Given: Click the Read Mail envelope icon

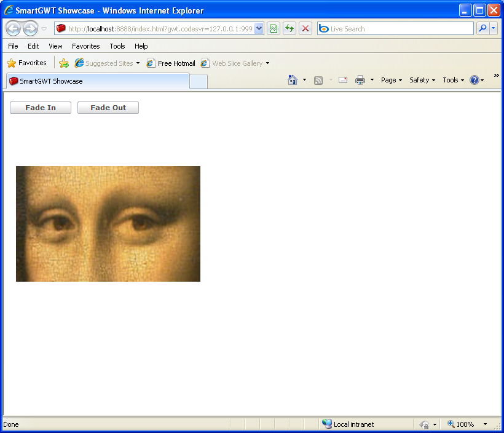Looking at the screenshot, I should pyautogui.click(x=343, y=80).
